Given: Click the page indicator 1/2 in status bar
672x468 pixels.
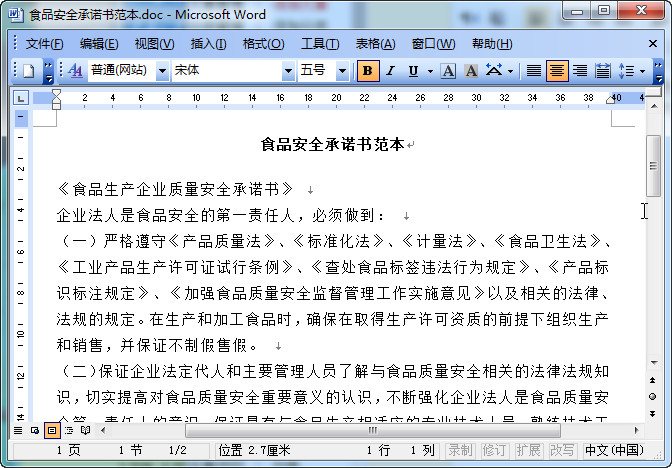Looking at the screenshot, I should coord(177,450).
